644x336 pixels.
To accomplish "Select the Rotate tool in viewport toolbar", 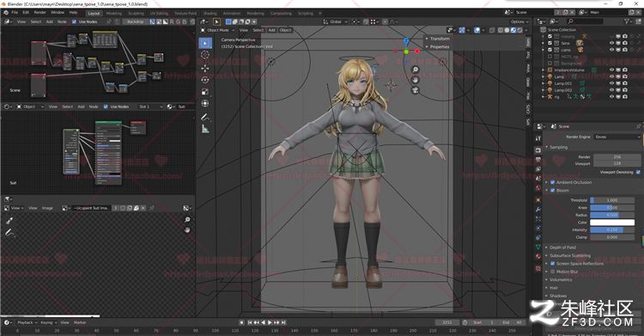I will click(x=205, y=80).
